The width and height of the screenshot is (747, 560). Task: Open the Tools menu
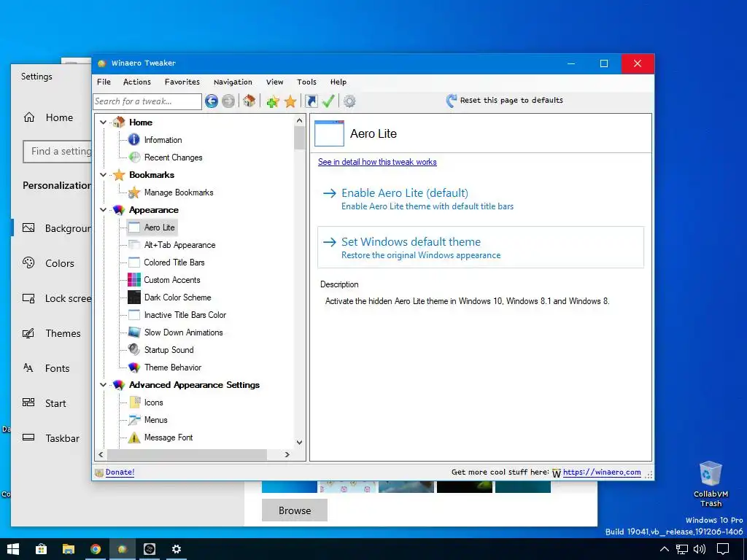[307, 82]
